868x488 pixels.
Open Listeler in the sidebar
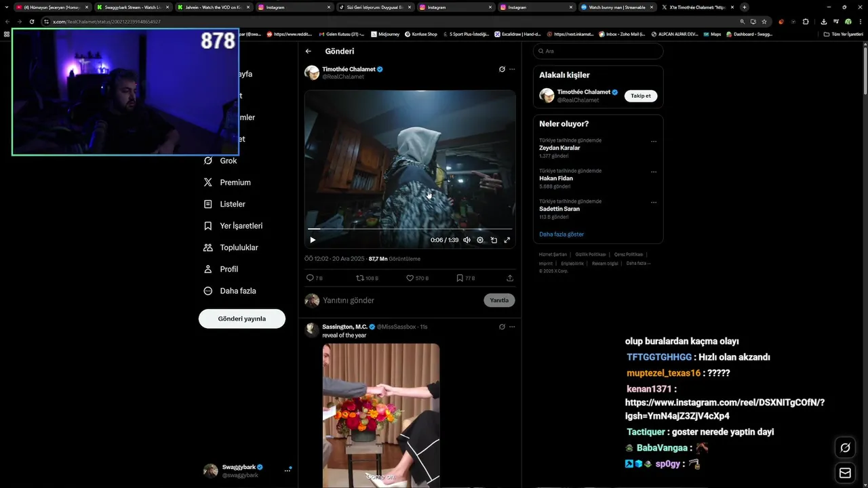click(225, 204)
